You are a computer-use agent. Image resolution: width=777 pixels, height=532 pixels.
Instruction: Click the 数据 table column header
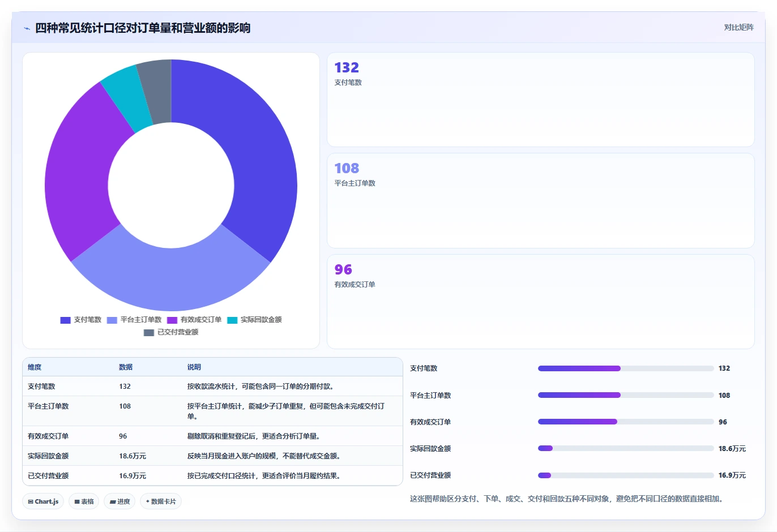[x=126, y=367]
